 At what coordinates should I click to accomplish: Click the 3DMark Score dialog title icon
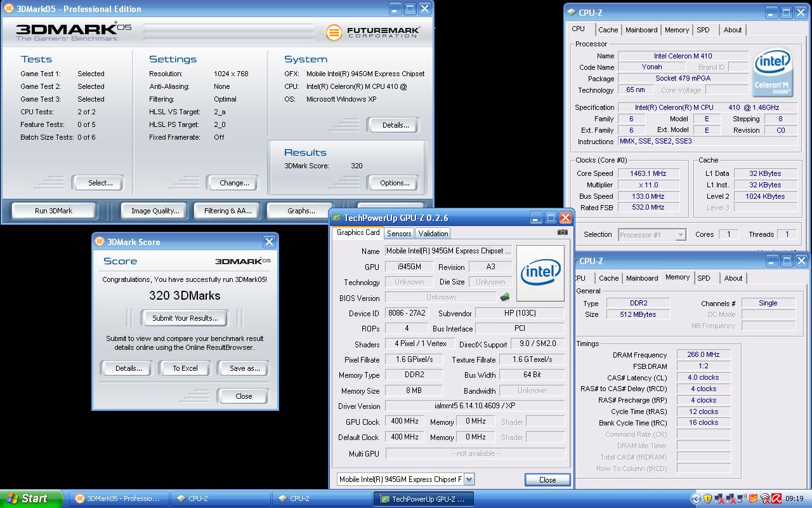[x=100, y=241]
